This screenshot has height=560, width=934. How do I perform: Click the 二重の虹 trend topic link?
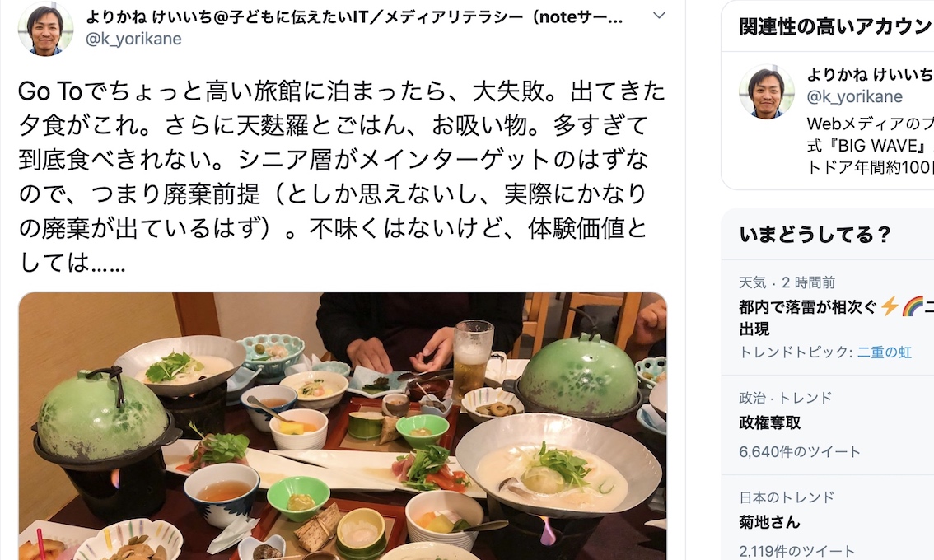tap(884, 352)
